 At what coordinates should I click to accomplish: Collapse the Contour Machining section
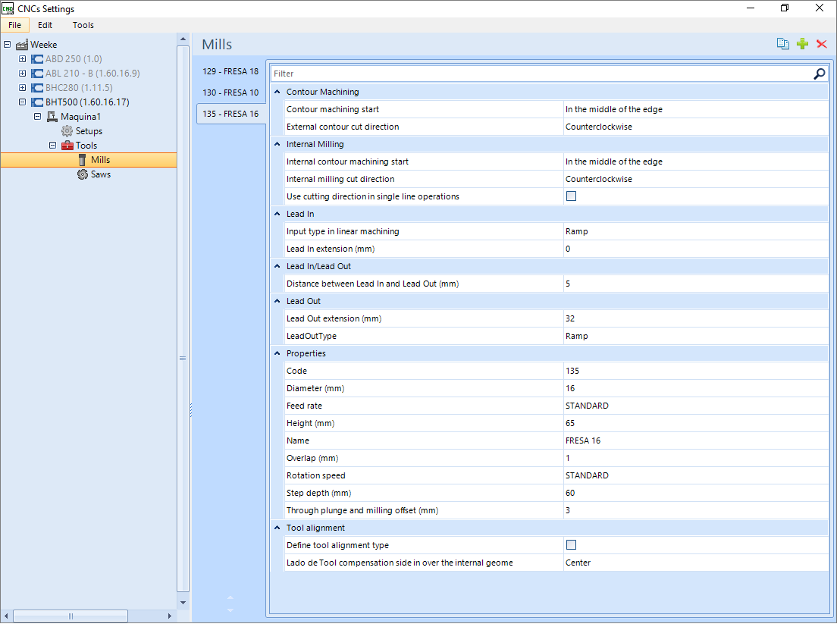[278, 92]
